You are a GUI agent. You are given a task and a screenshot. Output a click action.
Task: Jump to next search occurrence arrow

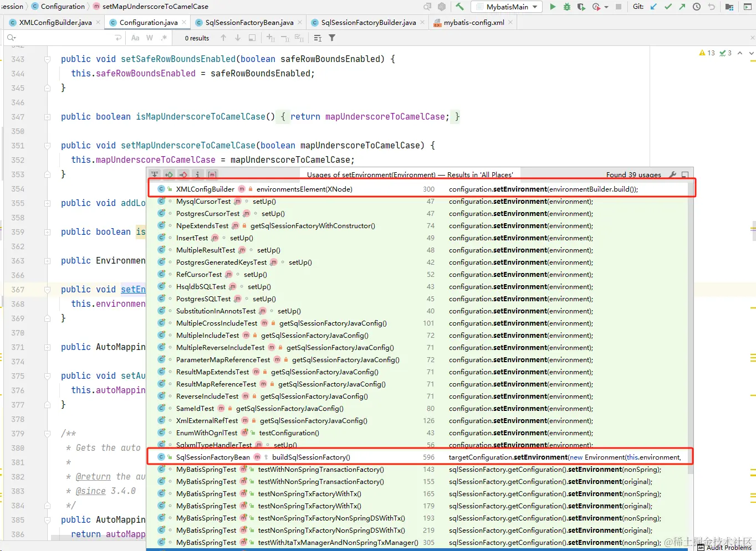pyautogui.click(x=238, y=38)
